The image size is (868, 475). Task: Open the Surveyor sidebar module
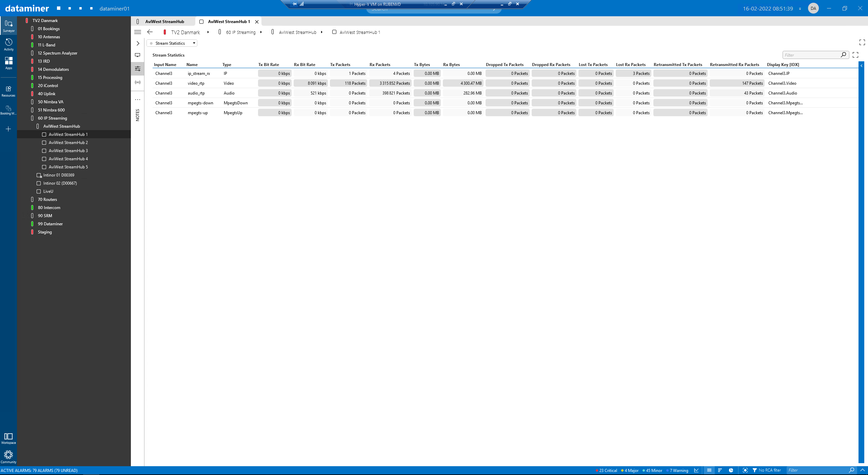(8, 26)
